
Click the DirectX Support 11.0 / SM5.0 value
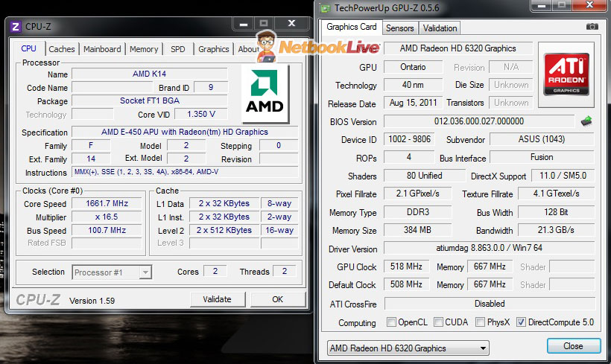coord(563,176)
